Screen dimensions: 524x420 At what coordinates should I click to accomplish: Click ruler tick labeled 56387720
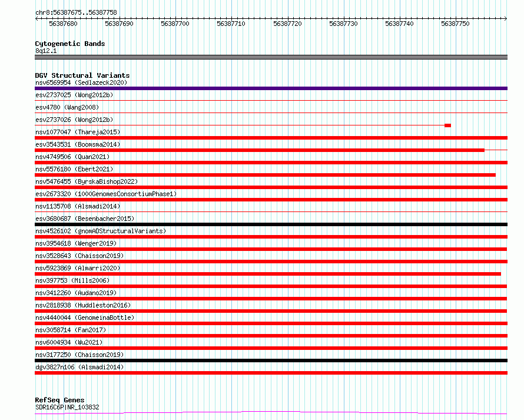pos(287,24)
